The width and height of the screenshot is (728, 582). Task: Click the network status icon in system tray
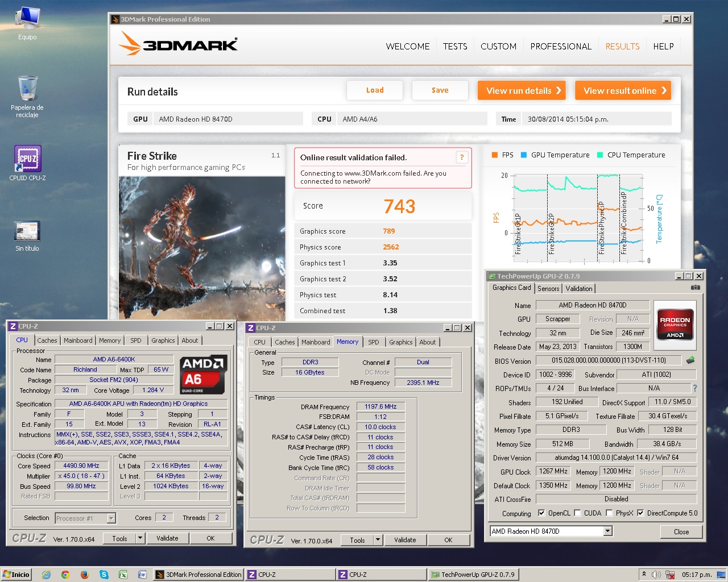point(670,575)
